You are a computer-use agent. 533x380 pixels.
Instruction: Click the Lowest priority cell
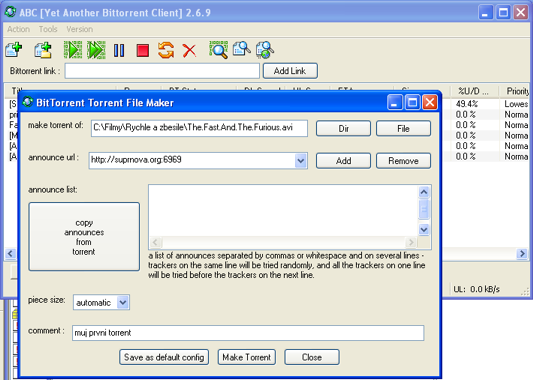(x=516, y=104)
